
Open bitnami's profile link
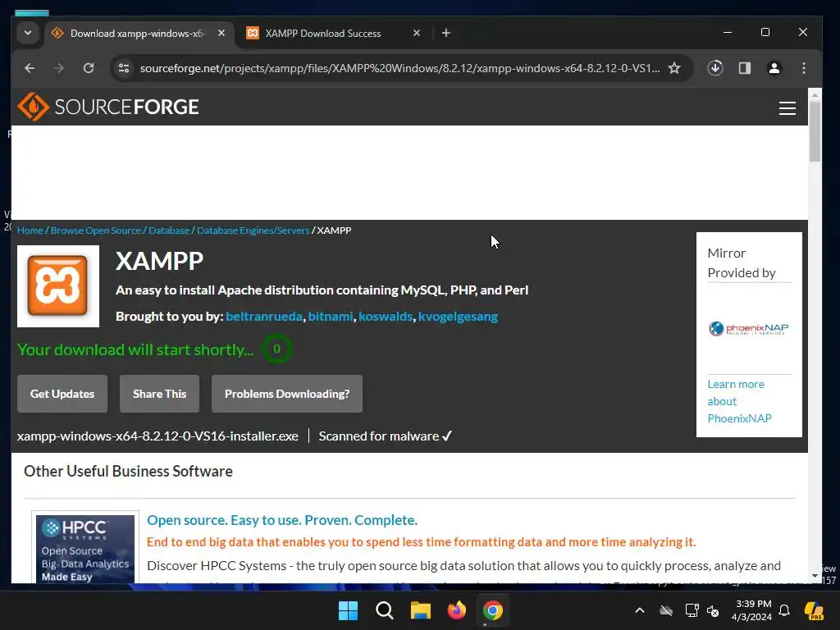[331, 317]
